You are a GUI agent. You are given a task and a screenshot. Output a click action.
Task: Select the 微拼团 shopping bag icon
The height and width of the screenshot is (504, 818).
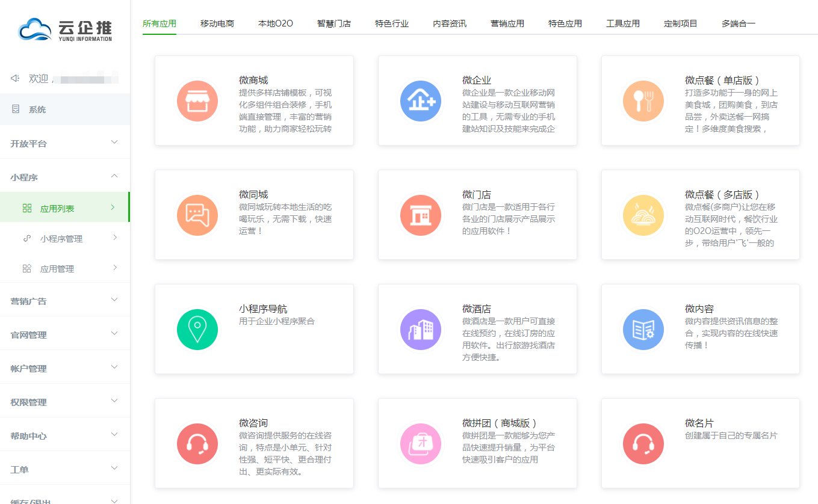point(420,444)
